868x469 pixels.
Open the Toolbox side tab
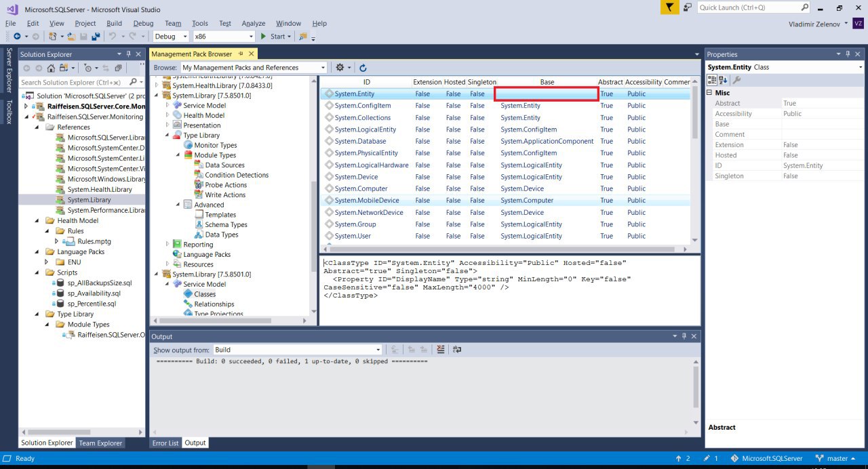click(9, 112)
